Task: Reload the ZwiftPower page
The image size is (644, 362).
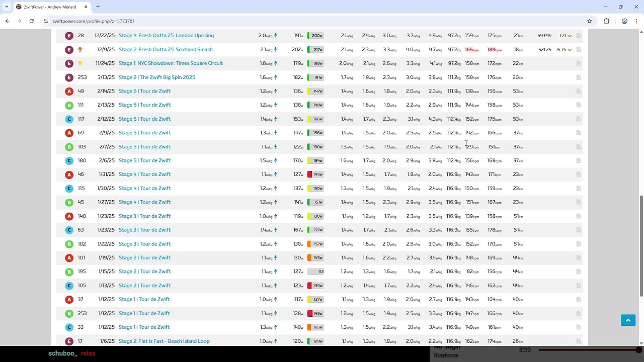Action: click(32, 21)
